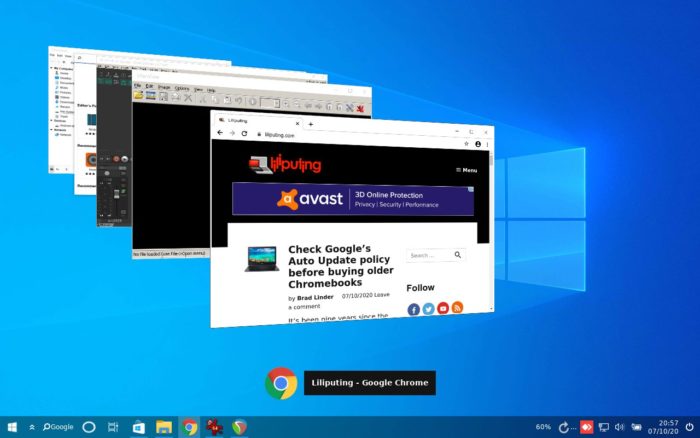Click the settings tools icon in image viewer
Screen dimensions: 700x438
coord(349,108)
